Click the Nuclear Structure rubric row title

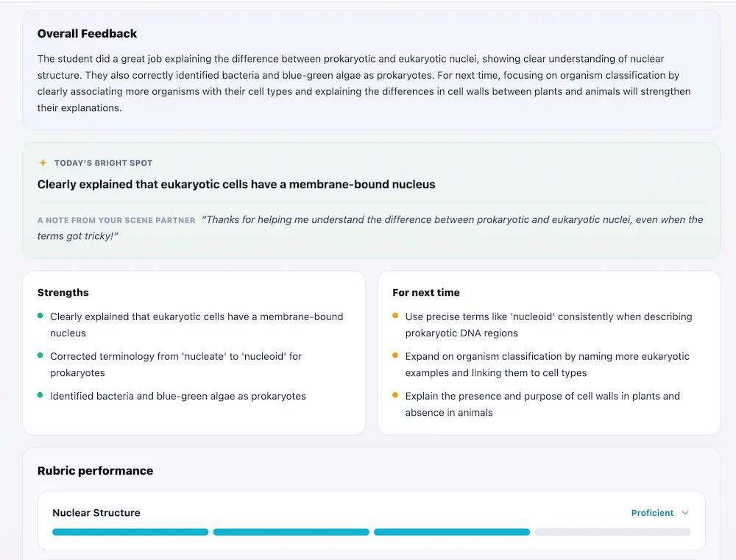96,513
